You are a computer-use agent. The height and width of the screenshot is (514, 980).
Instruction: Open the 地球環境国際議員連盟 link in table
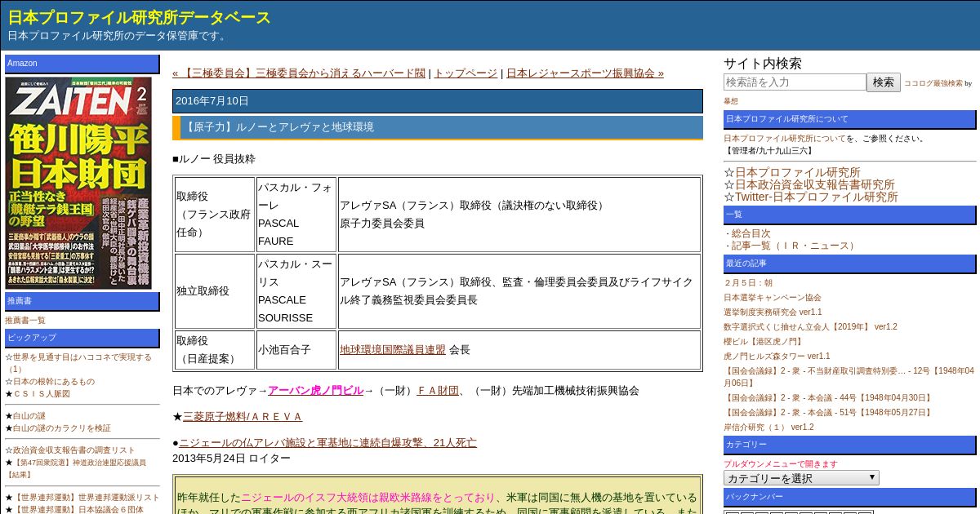point(393,349)
